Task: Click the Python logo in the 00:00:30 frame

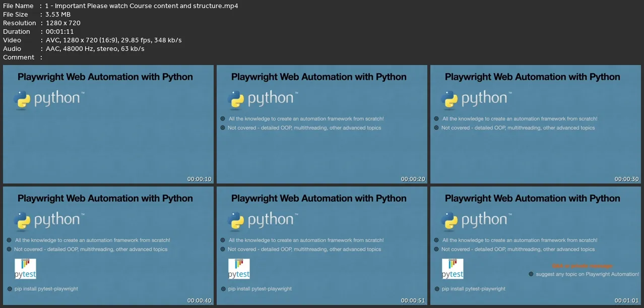Action: coord(476,99)
